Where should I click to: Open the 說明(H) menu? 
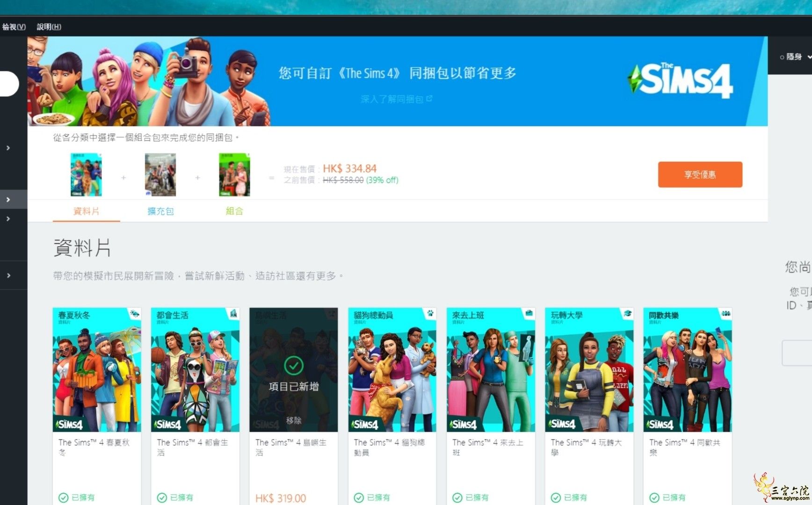pos(49,27)
